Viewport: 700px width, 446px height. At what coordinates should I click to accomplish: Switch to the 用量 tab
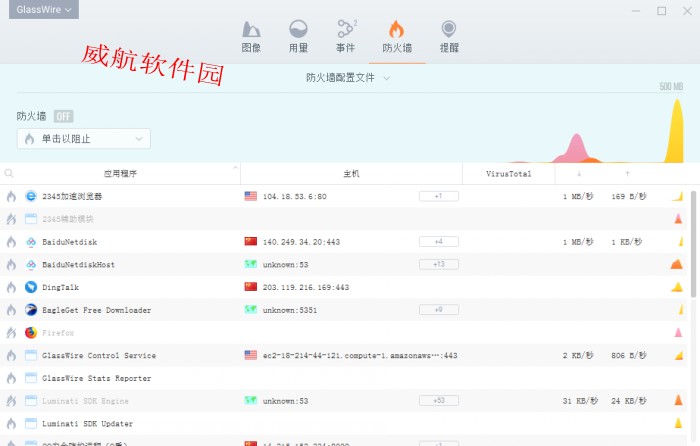point(298,35)
